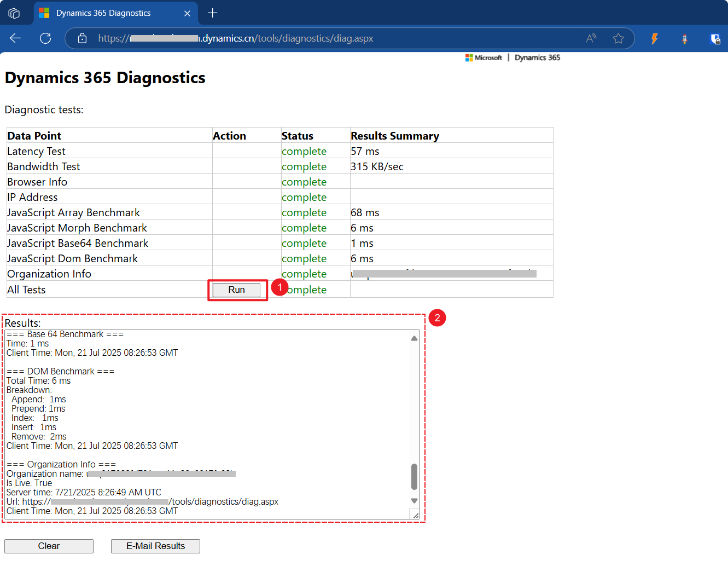
Task: Click the Data Point column header
Action: [34, 136]
